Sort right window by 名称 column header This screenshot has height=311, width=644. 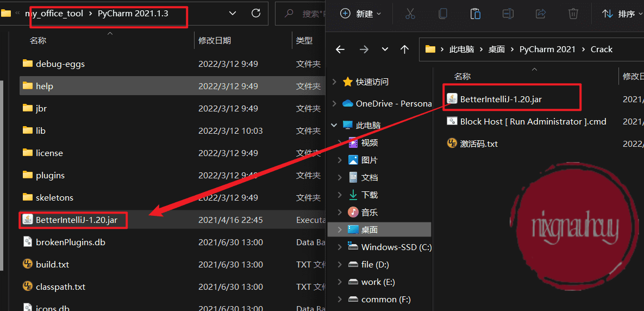tap(462, 76)
